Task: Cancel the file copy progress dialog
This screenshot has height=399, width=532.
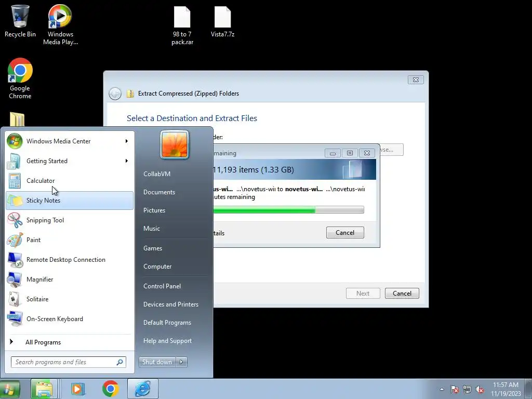Action: click(345, 233)
